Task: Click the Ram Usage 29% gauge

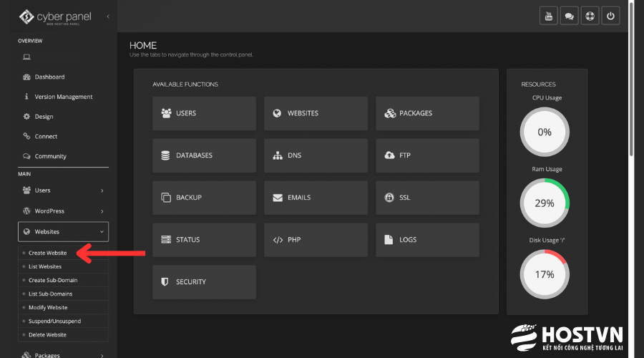Action: coord(545,203)
